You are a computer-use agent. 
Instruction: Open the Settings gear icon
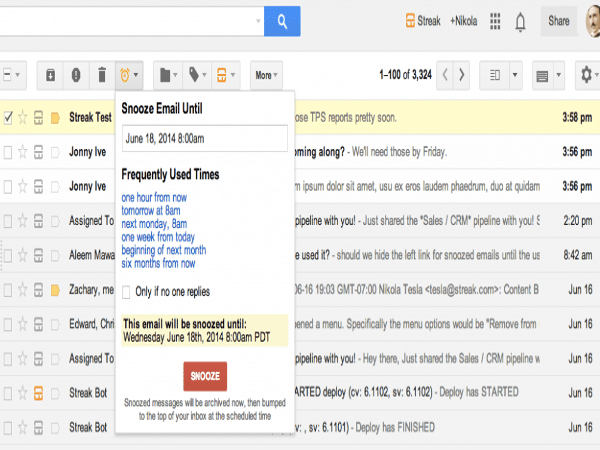[x=587, y=75]
